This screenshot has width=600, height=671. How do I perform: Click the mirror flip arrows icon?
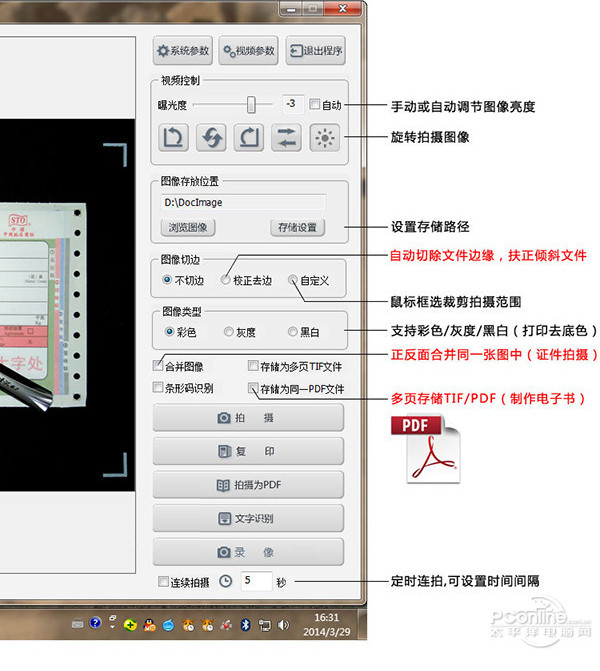click(x=287, y=138)
